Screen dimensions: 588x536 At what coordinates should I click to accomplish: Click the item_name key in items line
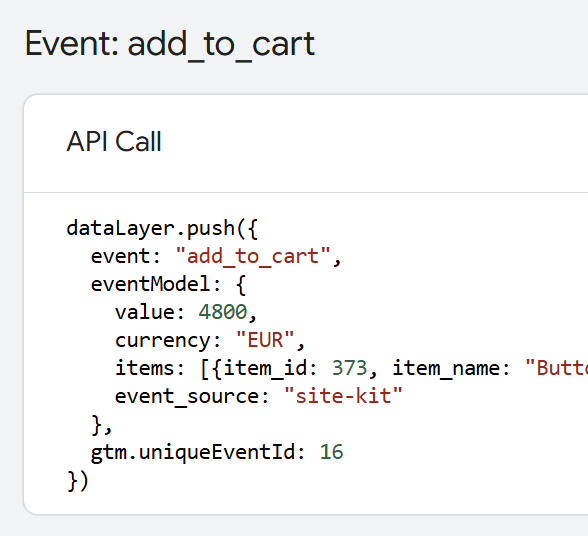[447, 368]
